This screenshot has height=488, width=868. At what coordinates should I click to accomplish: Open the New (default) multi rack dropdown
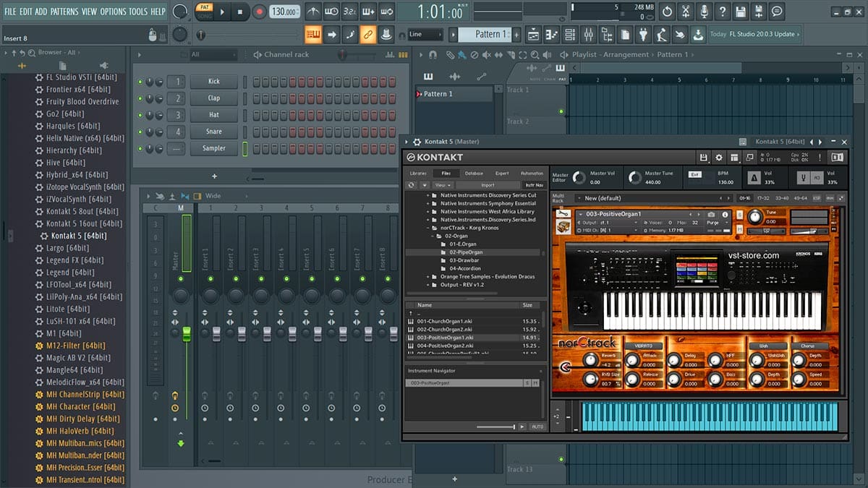tap(655, 197)
